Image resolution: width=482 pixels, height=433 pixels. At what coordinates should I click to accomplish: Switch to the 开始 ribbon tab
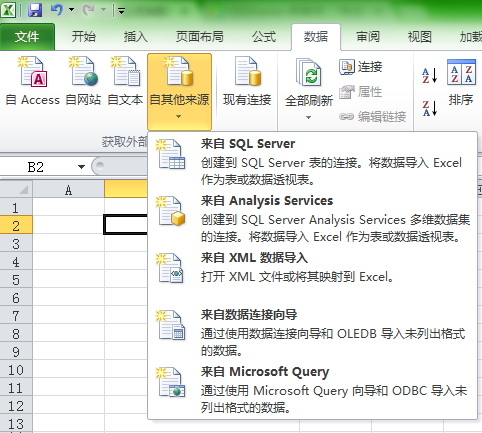(x=84, y=37)
